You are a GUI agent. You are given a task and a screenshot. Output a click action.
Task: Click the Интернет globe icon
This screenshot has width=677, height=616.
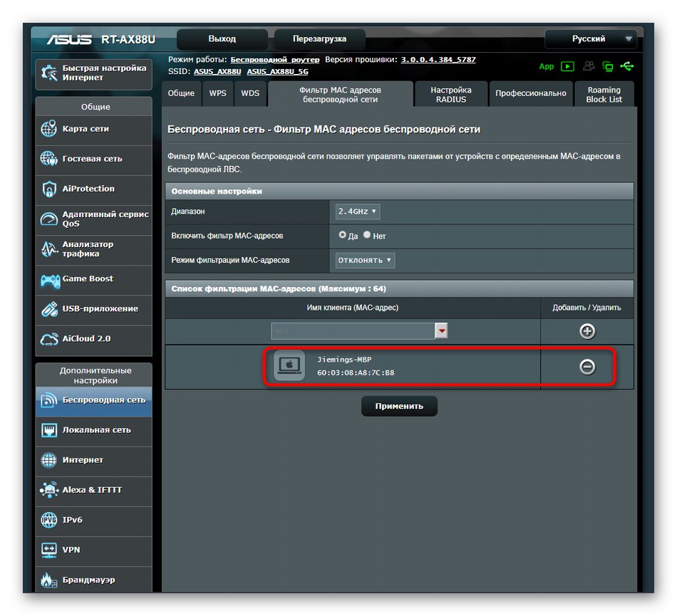tap(48, 460)
